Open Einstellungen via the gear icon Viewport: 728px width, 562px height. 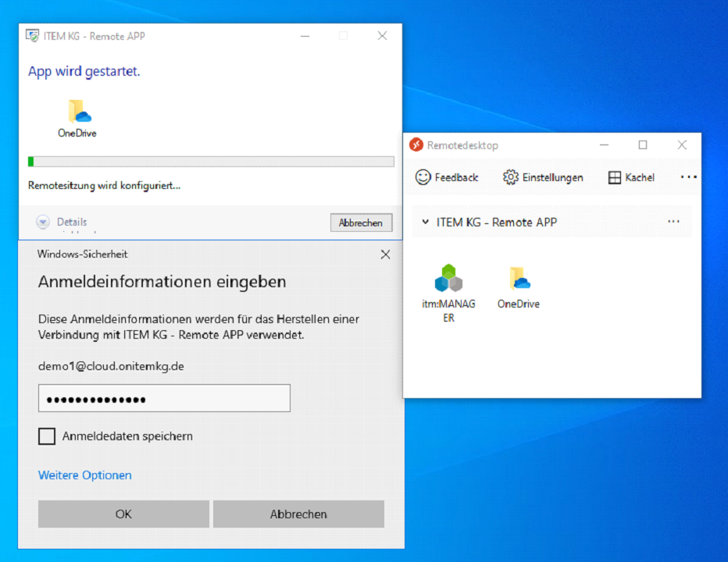pos(510,177)
